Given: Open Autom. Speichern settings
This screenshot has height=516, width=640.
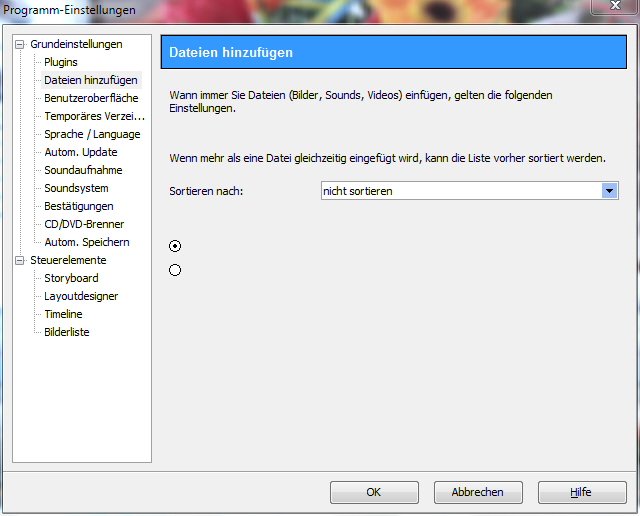Looking at the screenshot, I should point(86,243).
